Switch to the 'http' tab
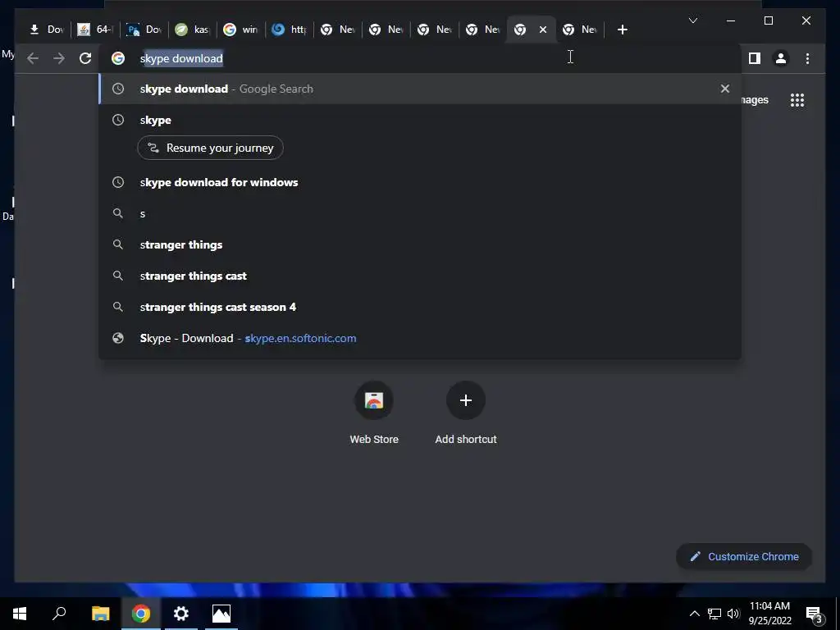Viewport: 840px width, 630px height. coord(289,30)
